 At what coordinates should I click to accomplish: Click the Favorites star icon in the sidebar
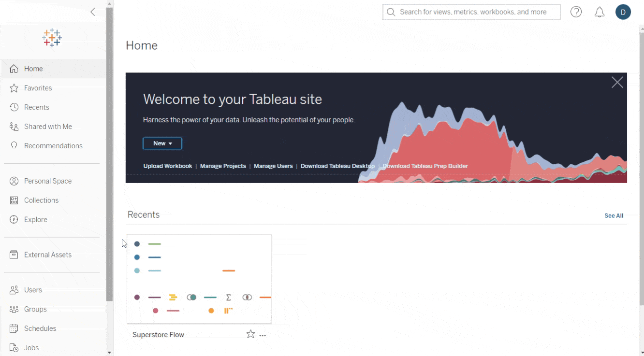[x=14, y=88]
